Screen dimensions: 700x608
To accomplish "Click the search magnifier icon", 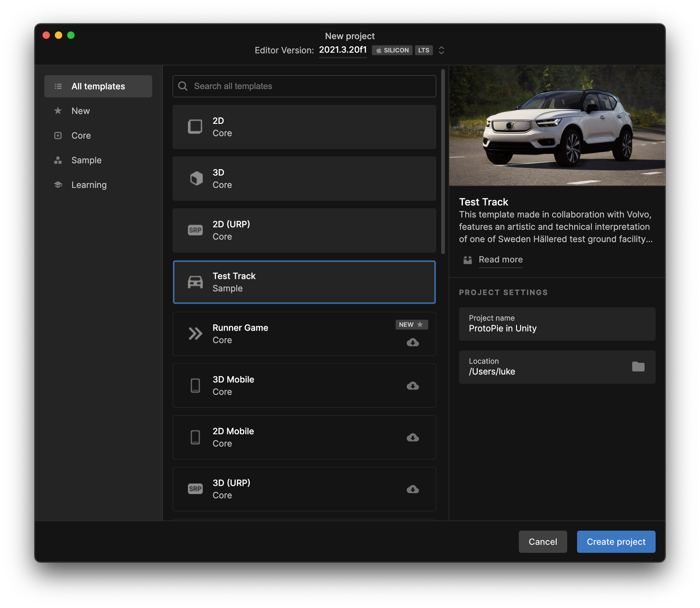I will coord(183,86).
